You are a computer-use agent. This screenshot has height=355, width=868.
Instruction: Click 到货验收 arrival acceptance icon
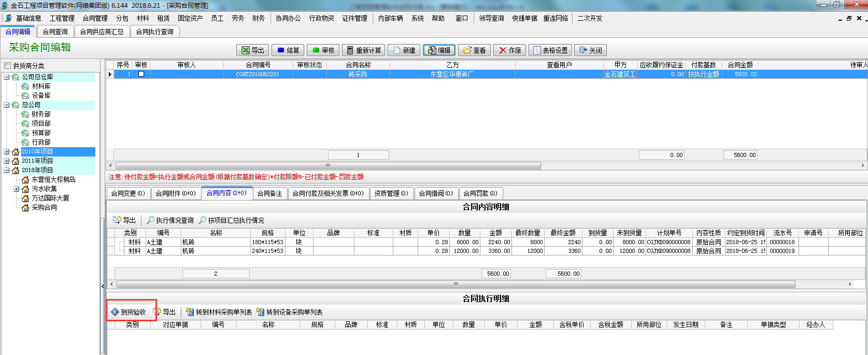(115, 312)
